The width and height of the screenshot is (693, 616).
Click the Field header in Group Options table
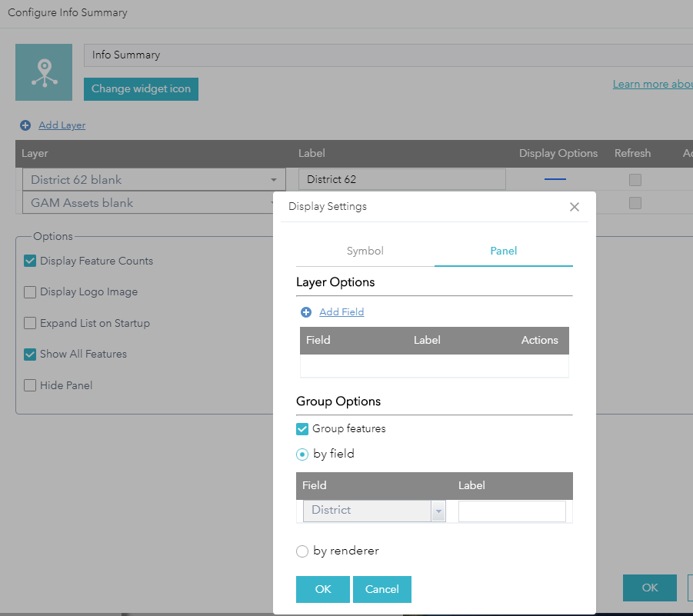315,485
